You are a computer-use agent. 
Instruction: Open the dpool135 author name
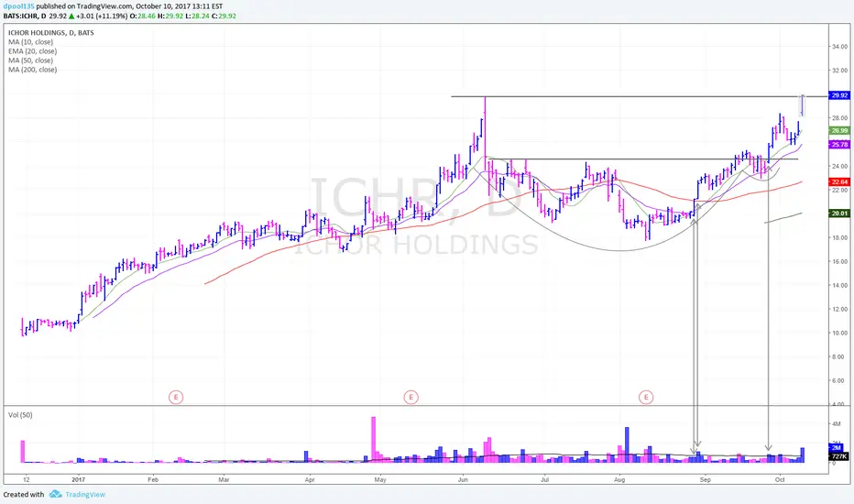18,6
